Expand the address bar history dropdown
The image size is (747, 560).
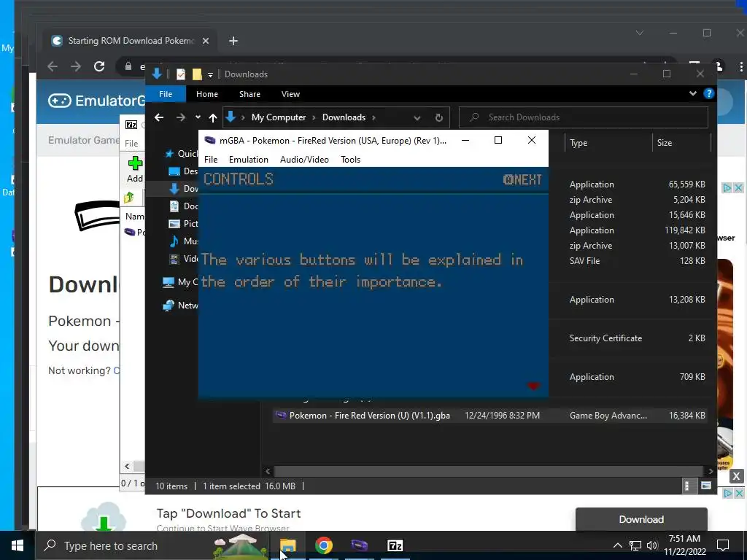click(417, 117)
